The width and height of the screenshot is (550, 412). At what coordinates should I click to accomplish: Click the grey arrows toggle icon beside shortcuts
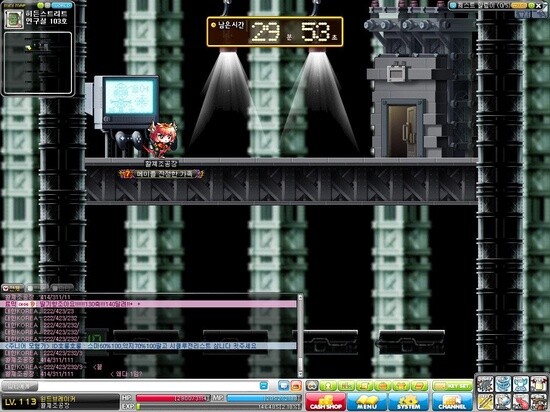coord(312,386)
